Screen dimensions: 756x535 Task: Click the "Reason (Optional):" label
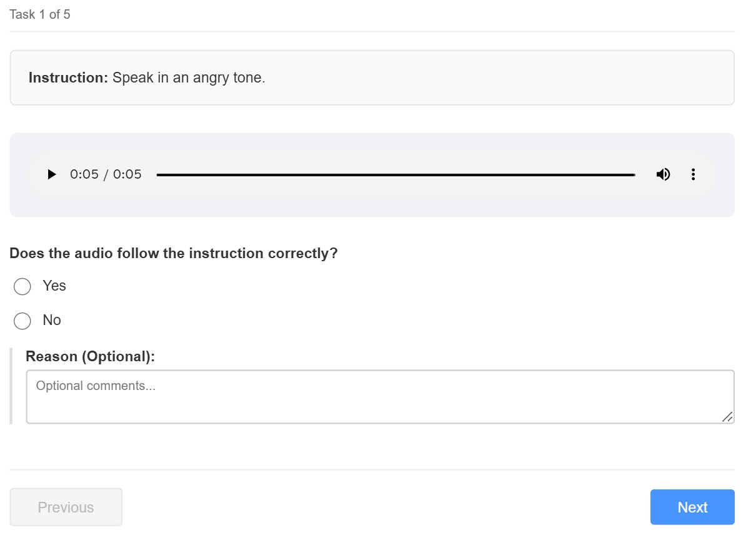(90, 356)
